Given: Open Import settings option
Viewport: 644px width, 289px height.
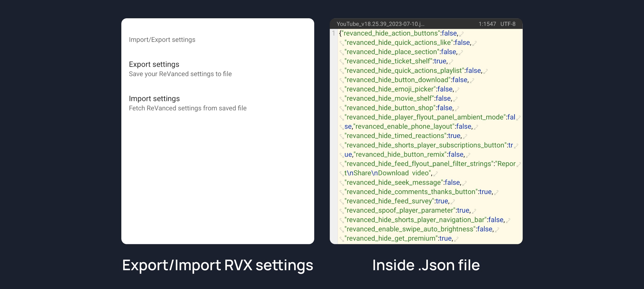Looking at the screenshot, I should (x=154, y=99).
